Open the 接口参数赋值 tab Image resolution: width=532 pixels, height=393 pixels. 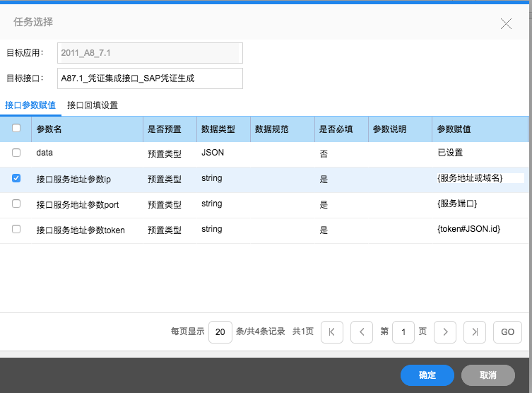click(30, 105)
